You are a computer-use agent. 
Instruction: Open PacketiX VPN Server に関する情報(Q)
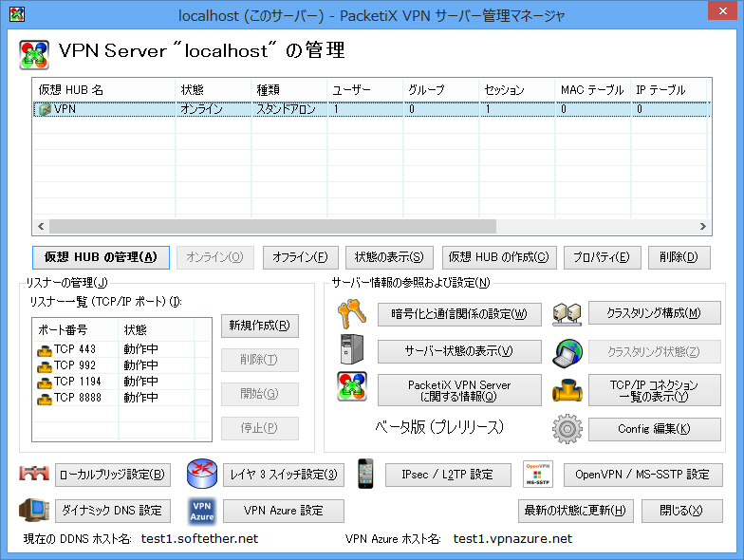coord(459,390)
